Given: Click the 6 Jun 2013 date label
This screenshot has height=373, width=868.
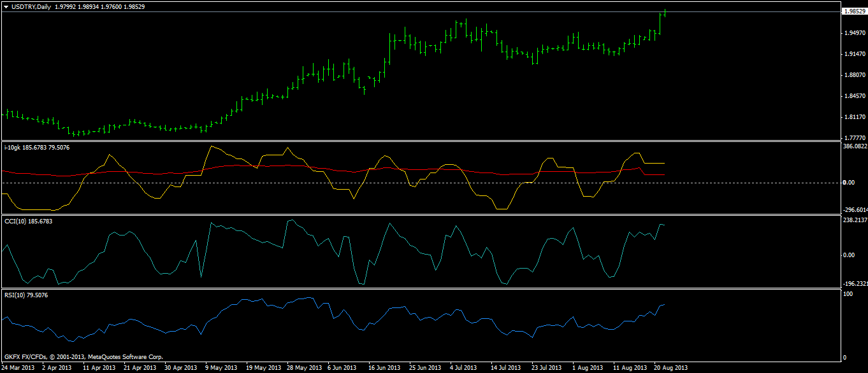Looking at the screenshot, I should click(343, 368).
